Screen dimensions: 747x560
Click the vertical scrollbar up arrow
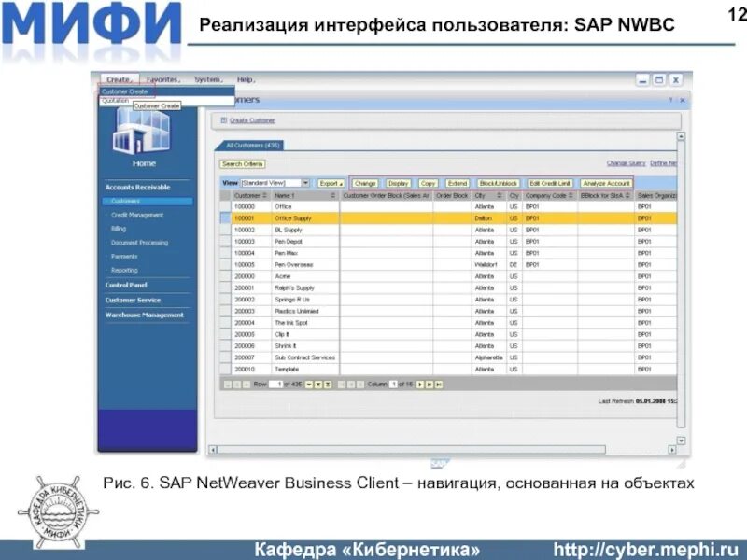(682, 136)
